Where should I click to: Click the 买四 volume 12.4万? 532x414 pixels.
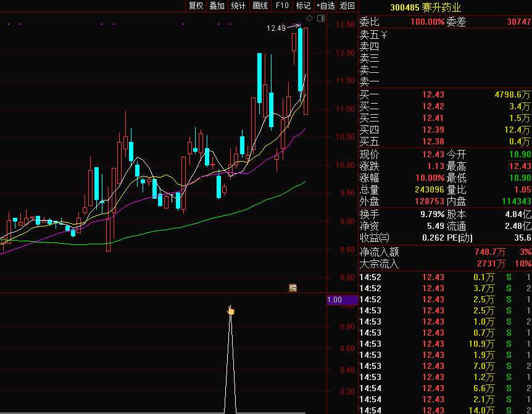[517, 130]
